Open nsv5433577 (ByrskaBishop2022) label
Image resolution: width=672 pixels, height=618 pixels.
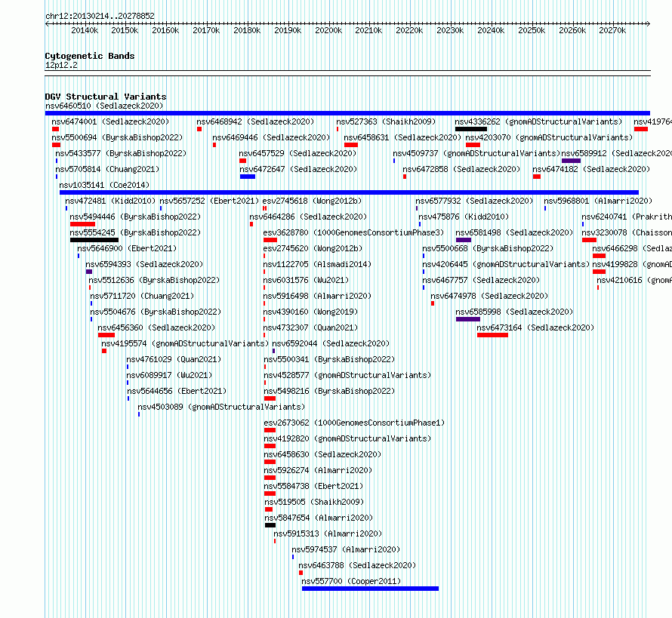(x=121, y=153)
